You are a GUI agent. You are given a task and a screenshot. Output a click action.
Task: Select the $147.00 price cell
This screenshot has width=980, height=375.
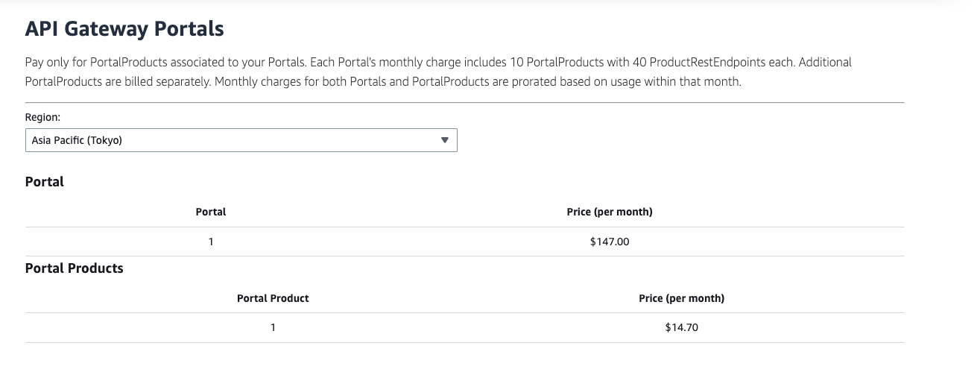coord(609,242)
